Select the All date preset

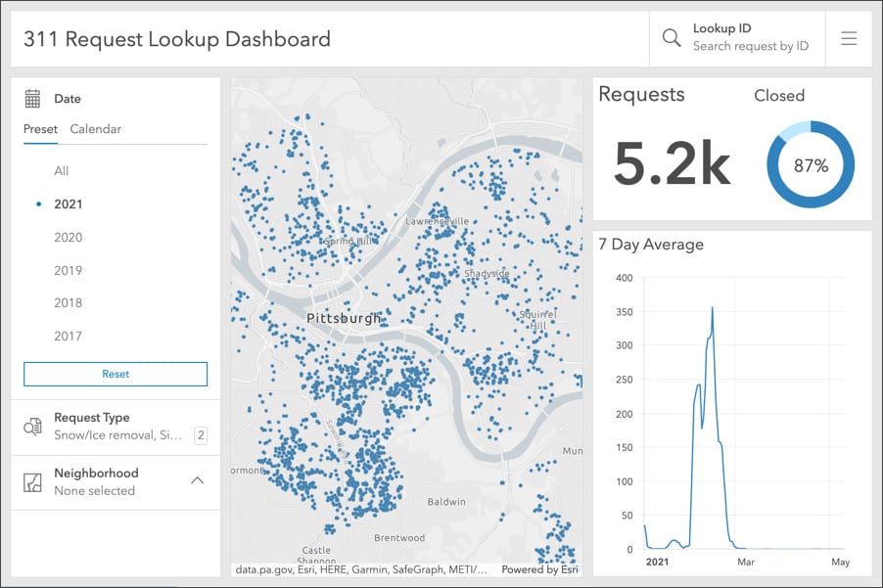pyautogui.click(x=62, y=171)
